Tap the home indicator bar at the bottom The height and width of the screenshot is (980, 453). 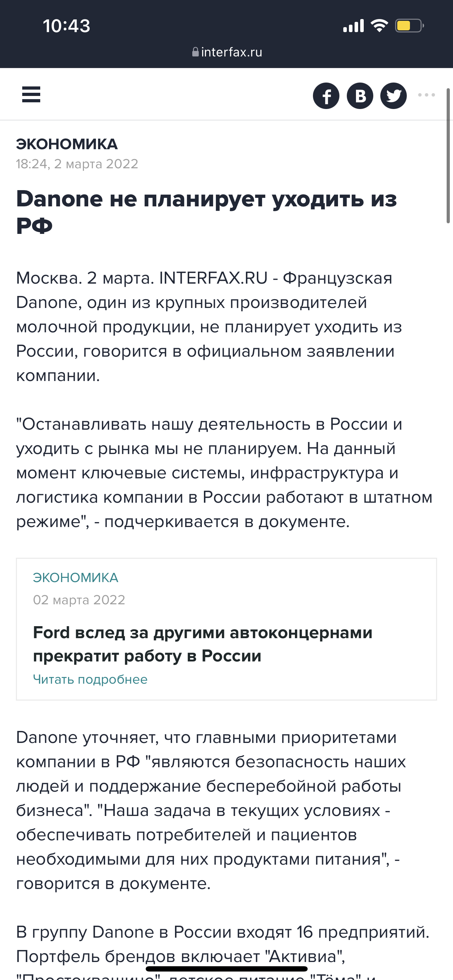[227, 969]
